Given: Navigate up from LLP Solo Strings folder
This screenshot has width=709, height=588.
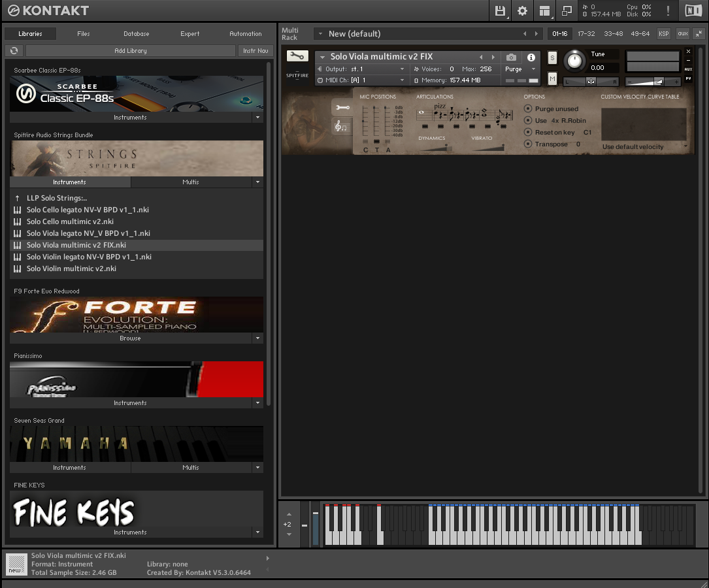Looking at the screenshot, I should pyautogui.click(x=17, y=198).
